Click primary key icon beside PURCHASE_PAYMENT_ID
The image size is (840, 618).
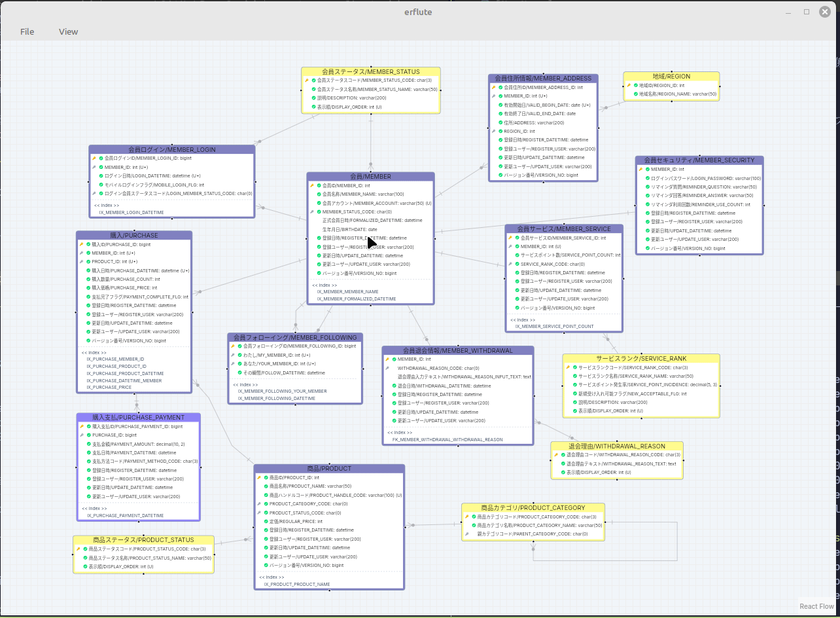tap(82, 426)
